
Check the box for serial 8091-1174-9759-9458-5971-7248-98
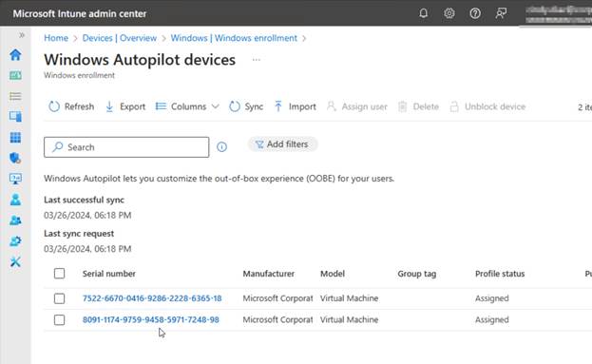pos(59,320)
